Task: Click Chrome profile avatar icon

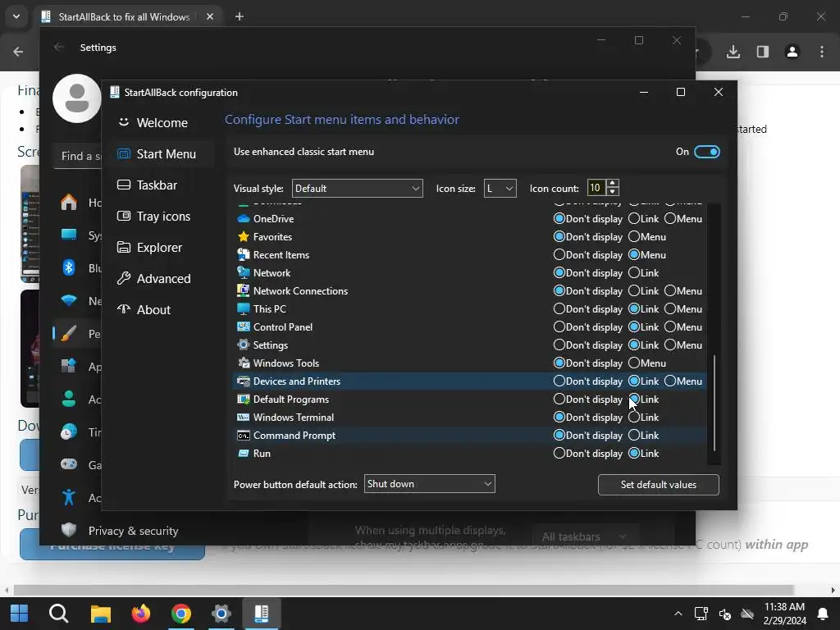Action: pos(792,52)
